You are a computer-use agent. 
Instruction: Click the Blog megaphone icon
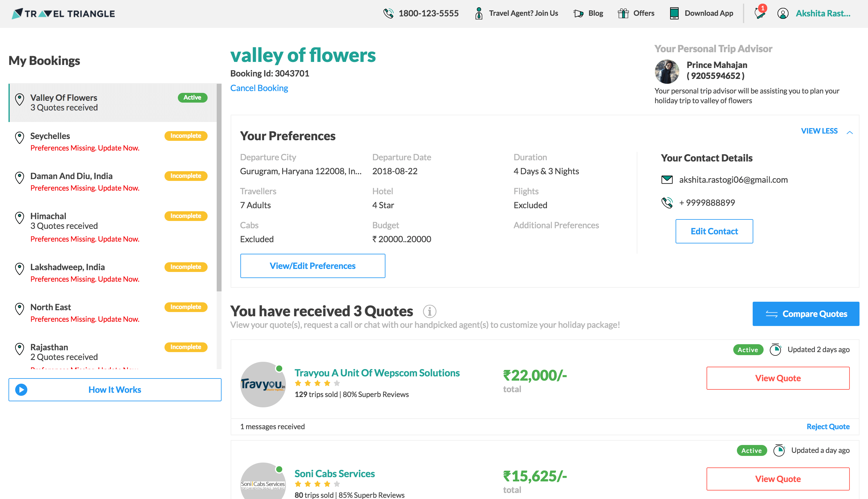(578, 13)
